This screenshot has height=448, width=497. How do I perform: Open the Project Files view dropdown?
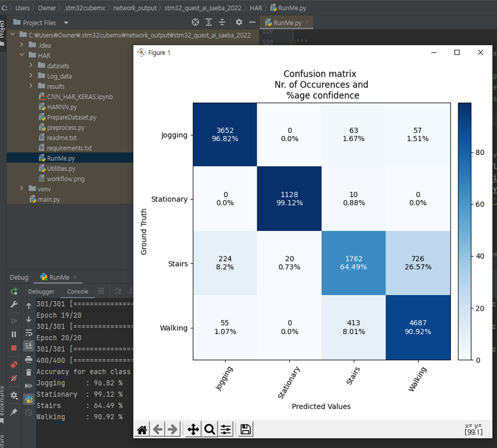[x=66, y=23]
